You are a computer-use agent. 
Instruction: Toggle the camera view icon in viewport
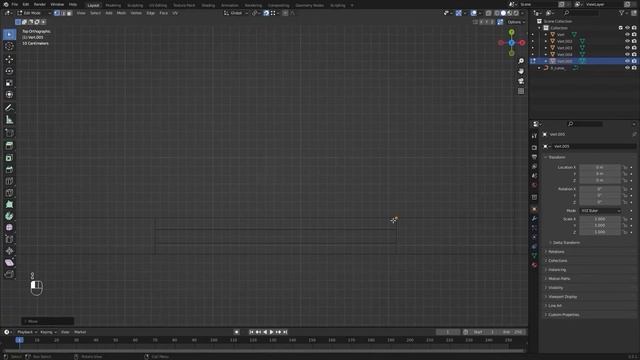[521, 81]
